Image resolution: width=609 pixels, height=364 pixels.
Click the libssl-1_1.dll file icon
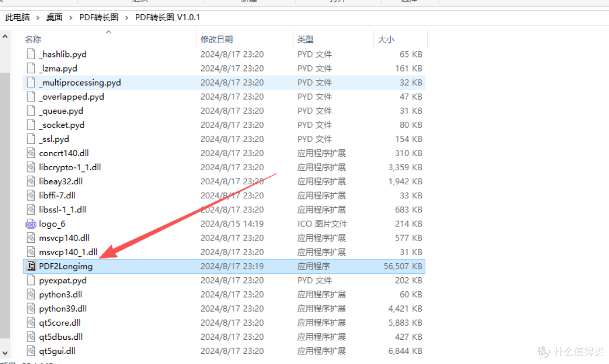[31, 210]
